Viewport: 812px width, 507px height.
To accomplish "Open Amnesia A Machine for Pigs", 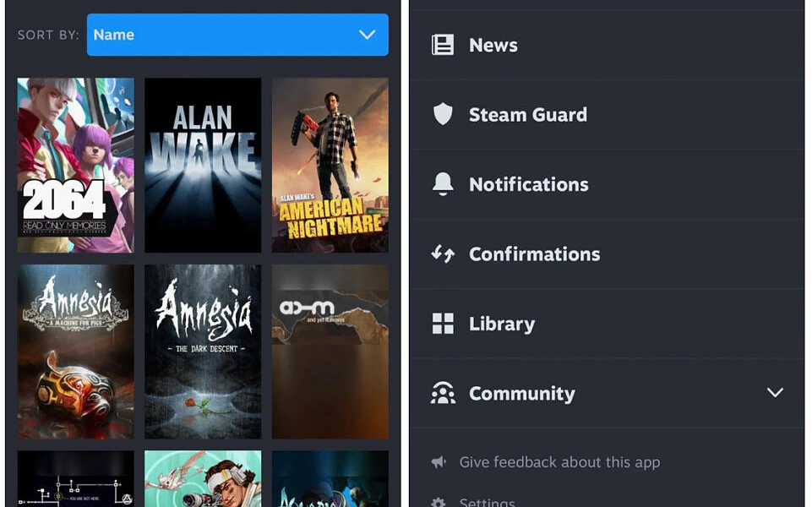I will pos(75,352).
